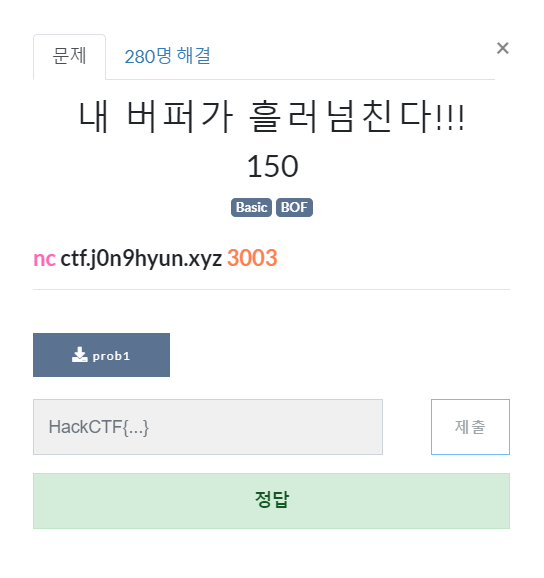Select the Basic tag badge
Viewport: 544px width, 578px height.
[251, 208]
